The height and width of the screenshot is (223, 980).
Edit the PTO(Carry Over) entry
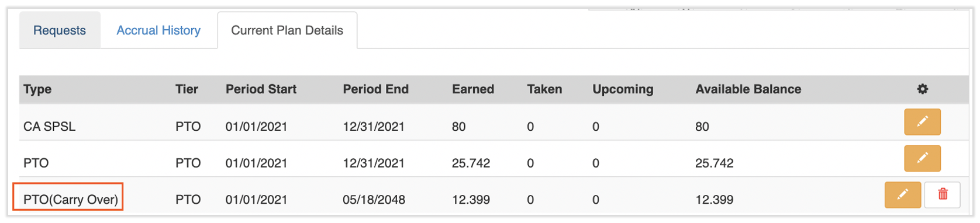coord(903,194)
